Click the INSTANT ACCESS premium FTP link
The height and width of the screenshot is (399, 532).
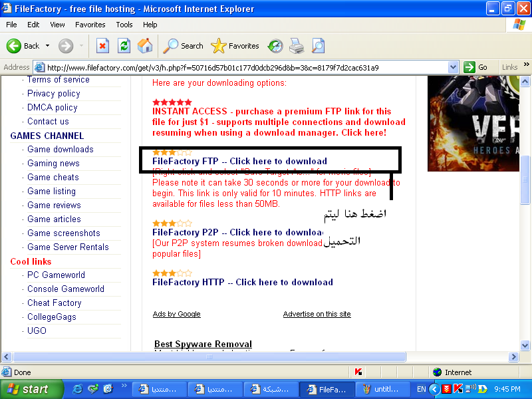click(x=279, y=122)
